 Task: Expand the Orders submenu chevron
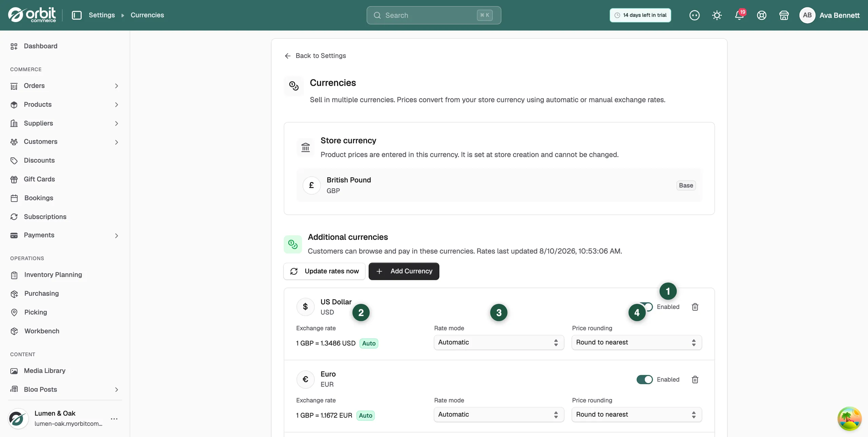point(117,86)
